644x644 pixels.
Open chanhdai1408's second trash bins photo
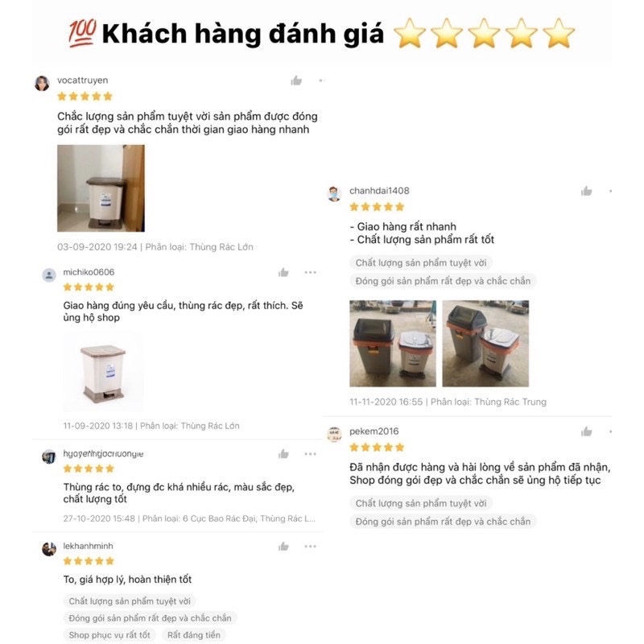485,344
